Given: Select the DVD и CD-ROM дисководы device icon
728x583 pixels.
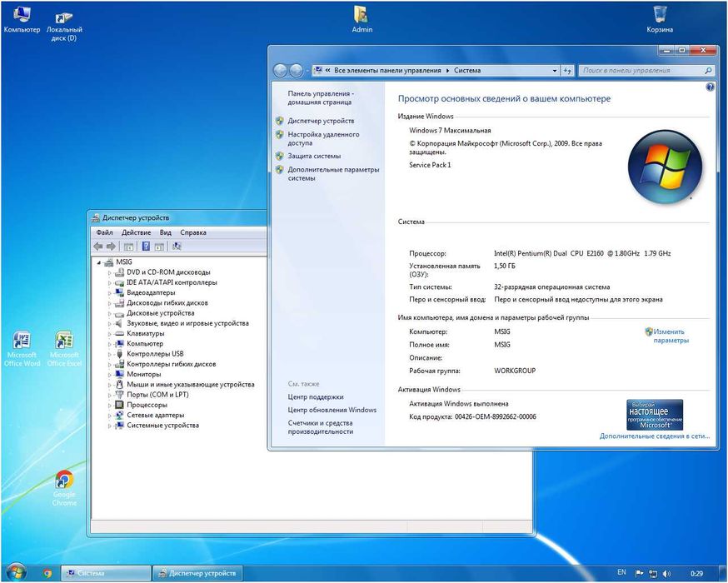Looking at the screenshot, I should (120, 272).
